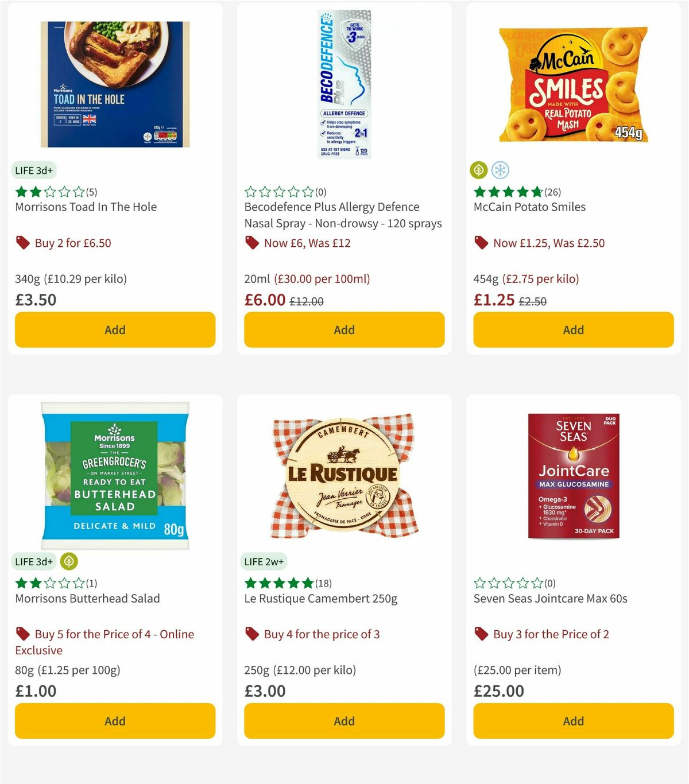This screenshot has height=784, width=689.
Task: Click the red offer tag icon on Toad In The Hole
Action: [x=23, y=243]
